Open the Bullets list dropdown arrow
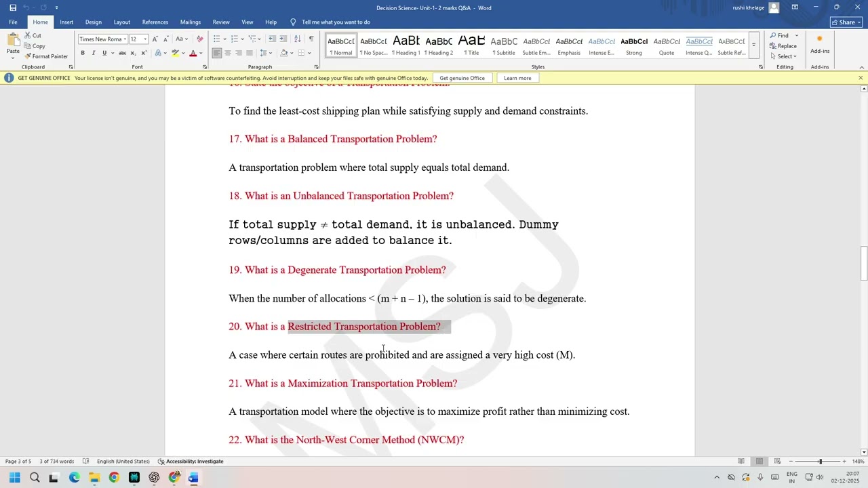This screenshot has width=868, height=488. (x=224, y=39)
